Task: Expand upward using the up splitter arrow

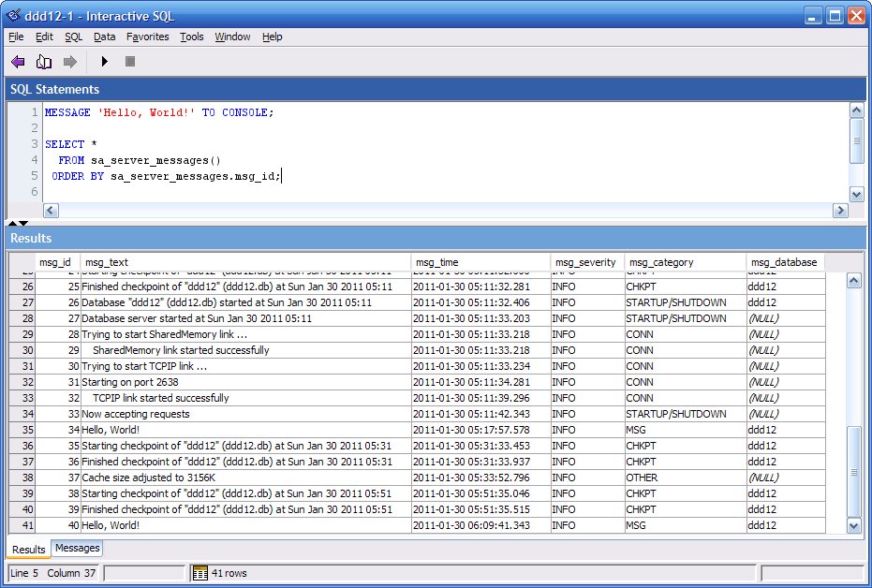Action: click(13, 223)
